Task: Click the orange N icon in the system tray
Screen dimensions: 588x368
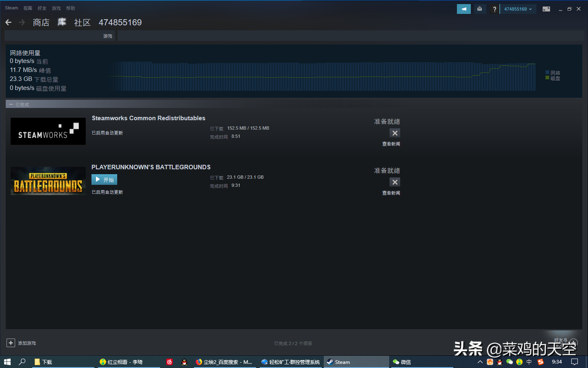Action: (x=490, y=362)
